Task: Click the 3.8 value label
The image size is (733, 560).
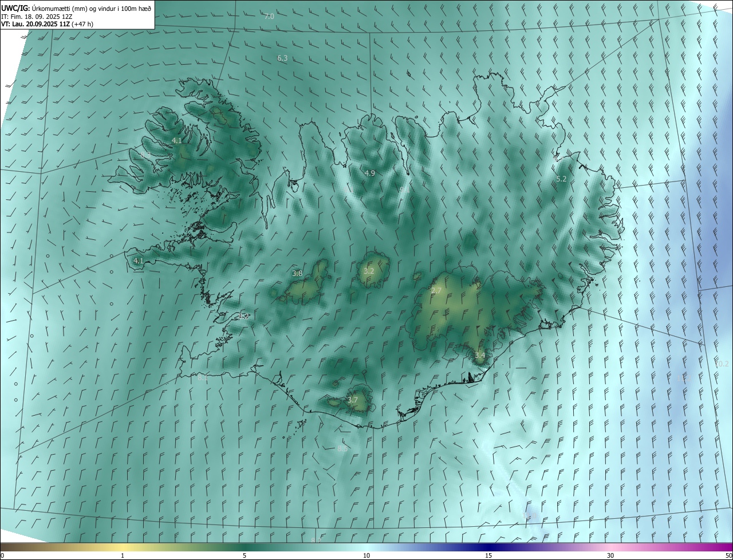Action: coord(297,274)
